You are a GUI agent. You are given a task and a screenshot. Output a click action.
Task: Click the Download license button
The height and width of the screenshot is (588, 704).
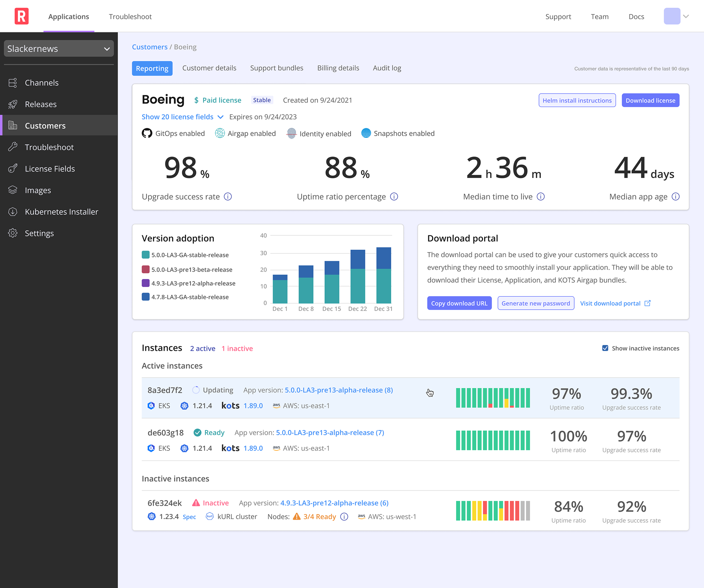coord(650,100)
